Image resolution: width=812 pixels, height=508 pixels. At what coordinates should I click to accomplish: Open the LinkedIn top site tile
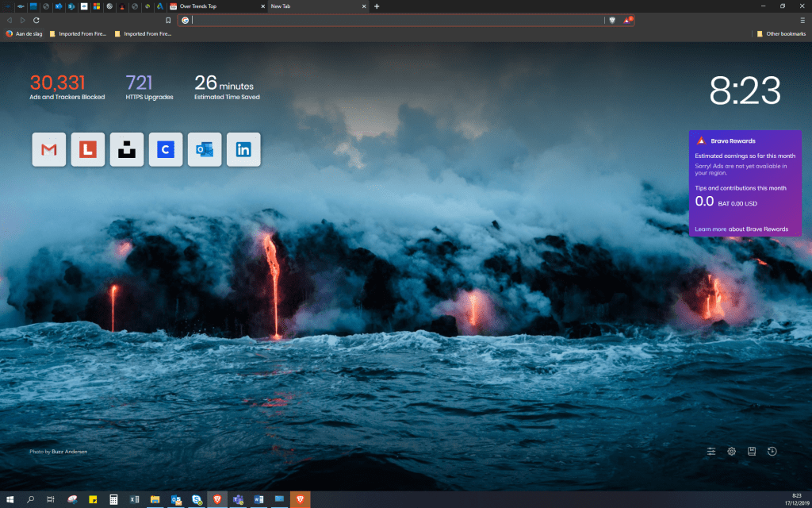pos(243,150)
